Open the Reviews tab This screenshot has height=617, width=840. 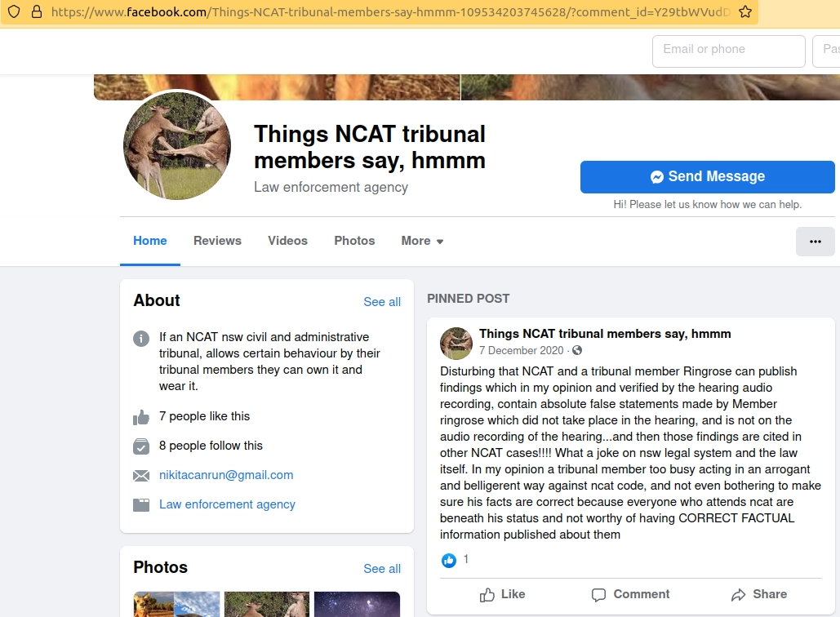pos(217,241)
